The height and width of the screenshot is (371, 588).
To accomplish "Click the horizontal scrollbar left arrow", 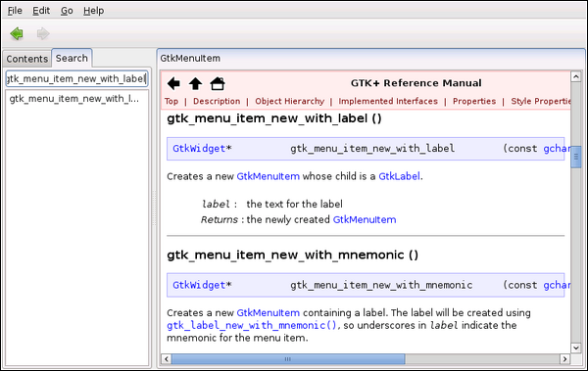I will pyautogui.click(x=167, y=359).
